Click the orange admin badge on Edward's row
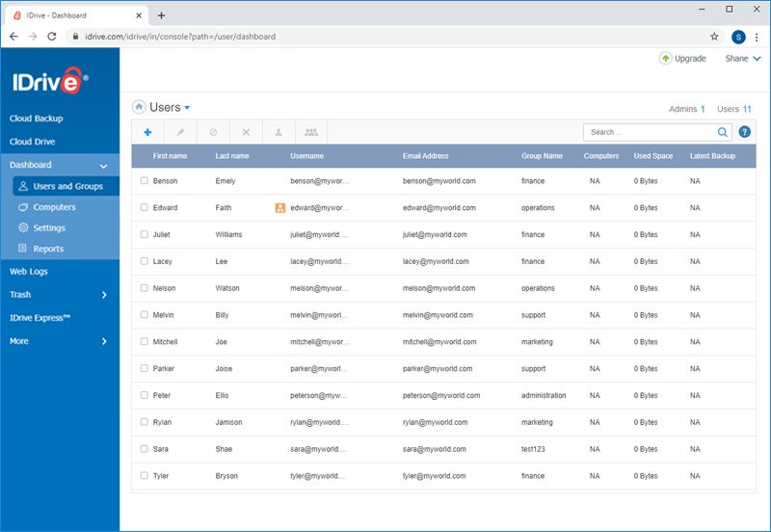The height and width of the screenshot is (532, 771). pyautogui.click(x=280, y=207)
